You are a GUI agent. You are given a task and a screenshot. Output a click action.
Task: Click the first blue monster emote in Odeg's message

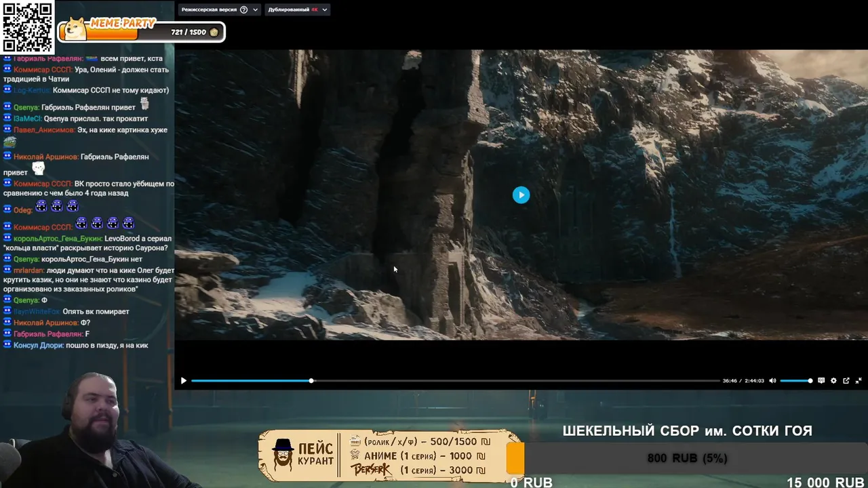(41, 206)
